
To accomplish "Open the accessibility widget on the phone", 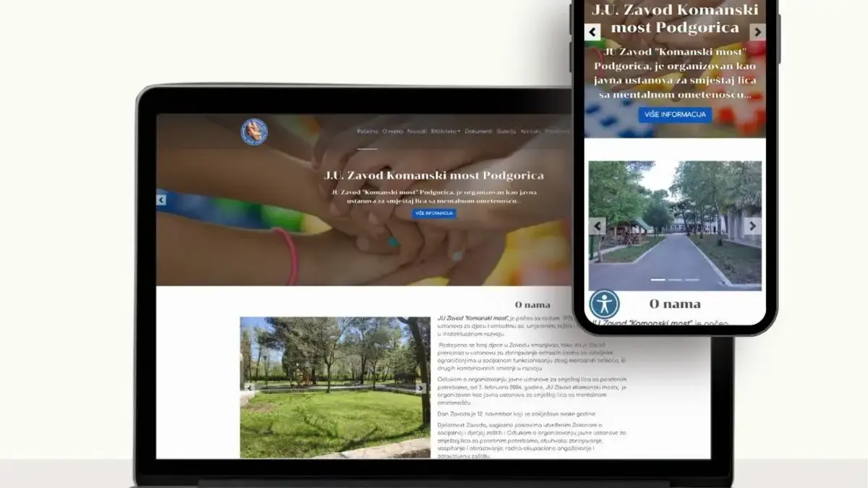I will (604, 304).
